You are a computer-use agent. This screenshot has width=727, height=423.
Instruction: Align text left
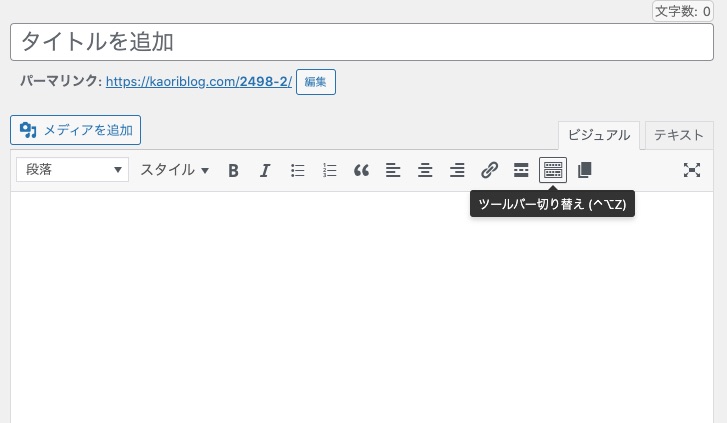[x=393, y=170]
